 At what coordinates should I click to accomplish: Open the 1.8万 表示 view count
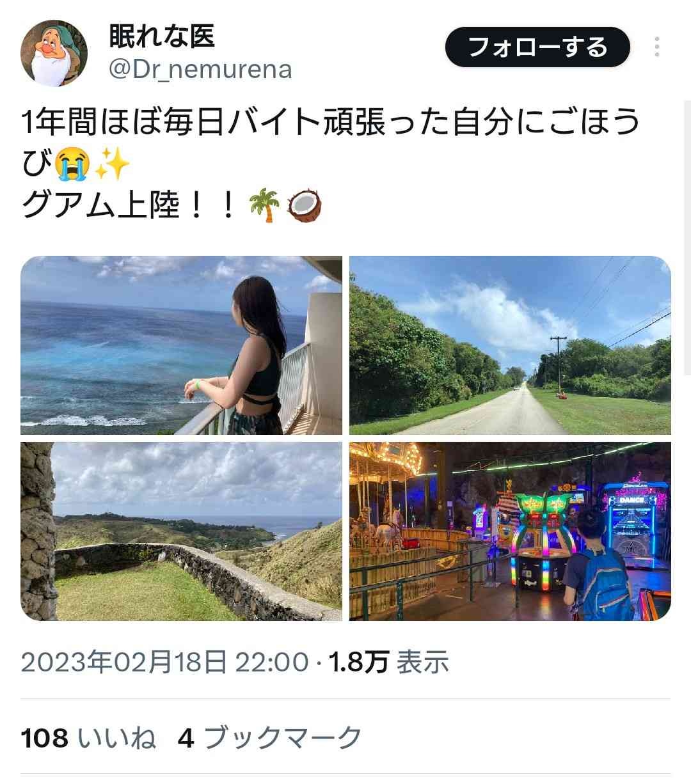click(389, 662)
